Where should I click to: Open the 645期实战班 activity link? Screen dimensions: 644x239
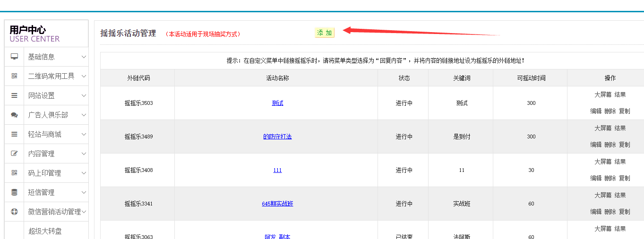click(277, 204)
